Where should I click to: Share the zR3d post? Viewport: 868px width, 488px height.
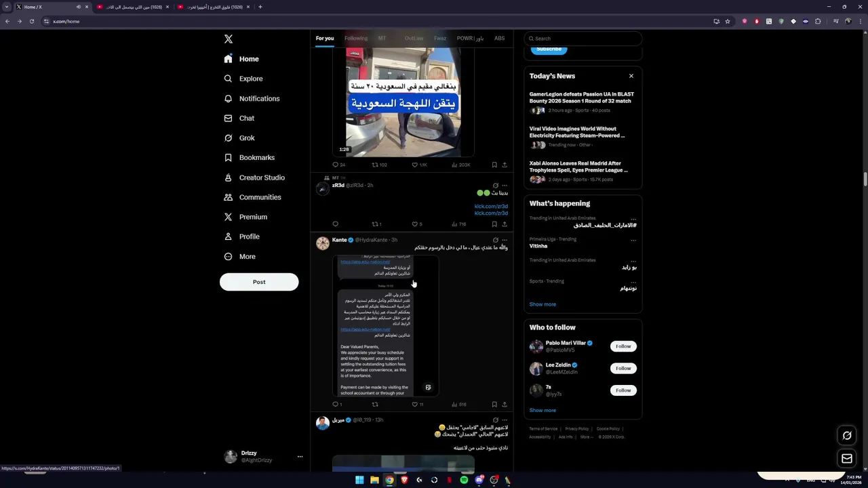pyautogui.click(x=505, y=224)
